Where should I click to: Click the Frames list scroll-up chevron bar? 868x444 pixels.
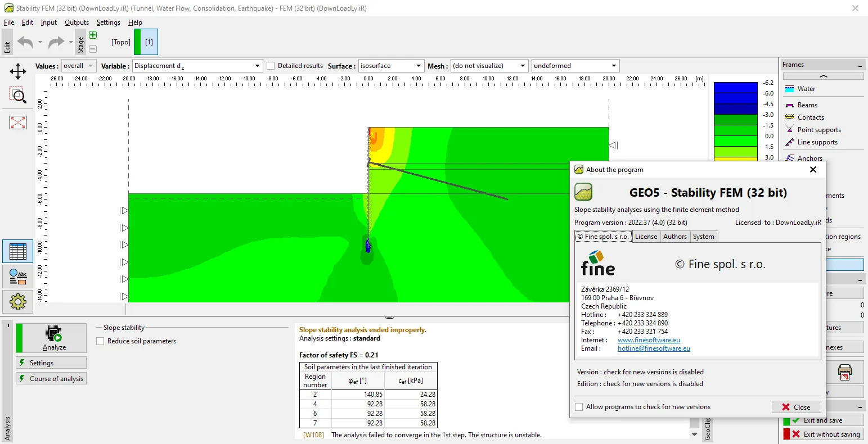pos(823,76)
